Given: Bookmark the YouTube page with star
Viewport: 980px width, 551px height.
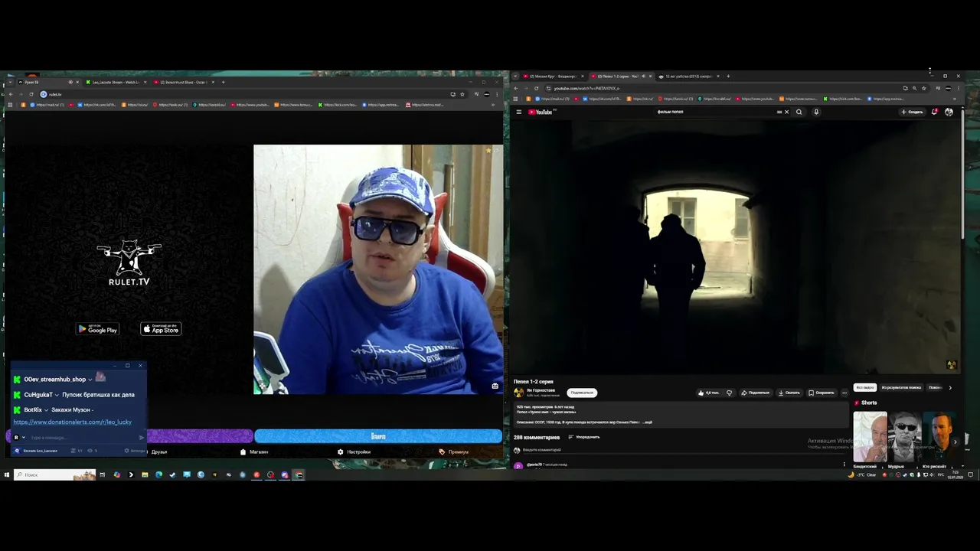Looking at the screenshot, I should coord(924,88).
